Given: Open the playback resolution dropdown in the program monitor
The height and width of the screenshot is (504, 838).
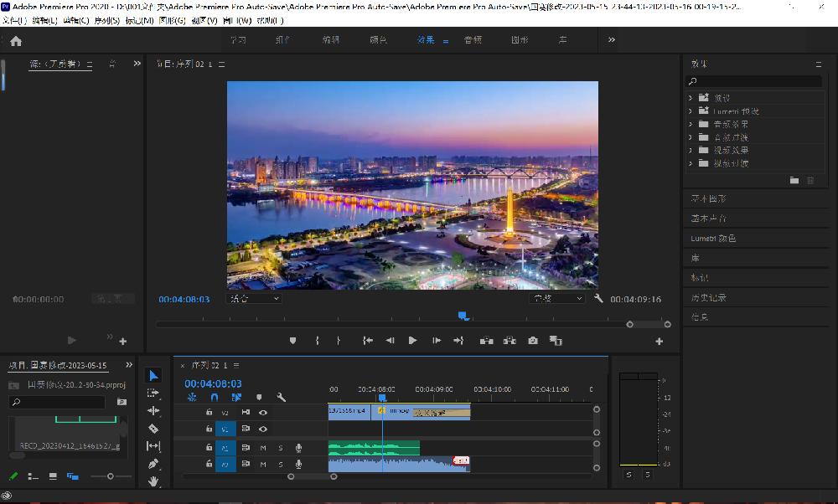Looking at the screenshot, I should pyautogui.click(x=558, y=298).
